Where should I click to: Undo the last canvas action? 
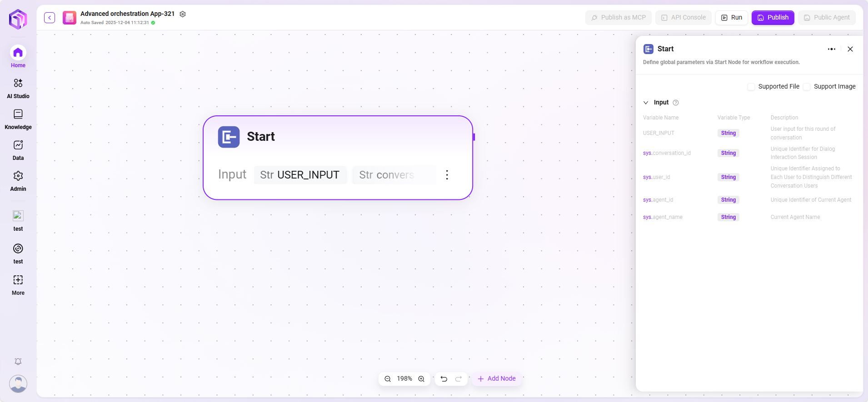pos(444,379)
